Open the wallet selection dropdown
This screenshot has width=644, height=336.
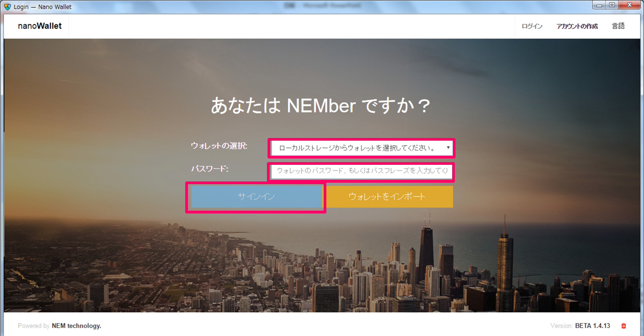(362, 148)
